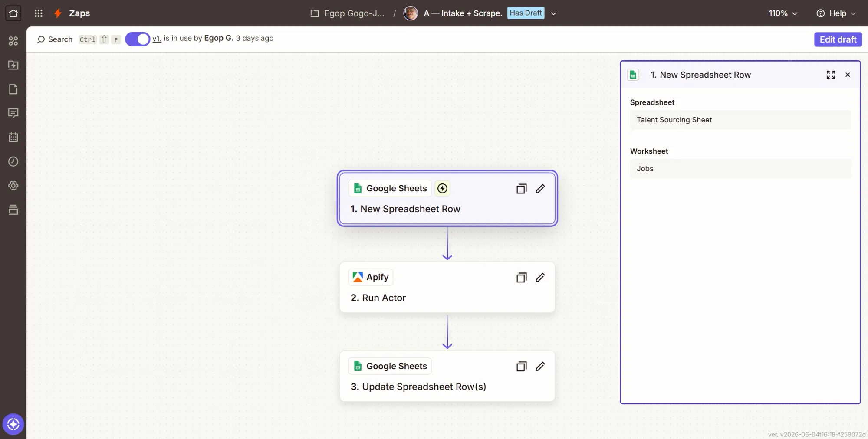Click the version string at bottom right

point(816,434)
